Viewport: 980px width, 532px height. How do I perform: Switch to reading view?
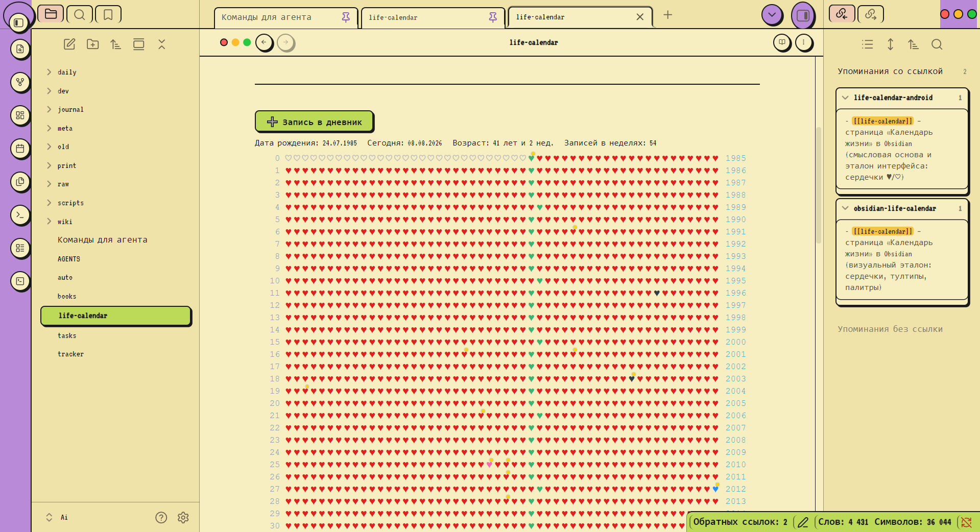[782, 42]
